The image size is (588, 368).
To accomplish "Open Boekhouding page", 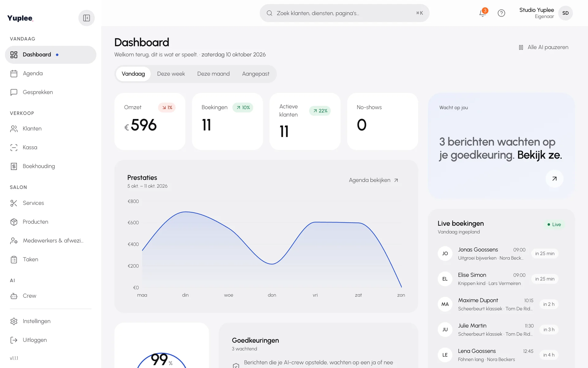I will click(51, 166).
